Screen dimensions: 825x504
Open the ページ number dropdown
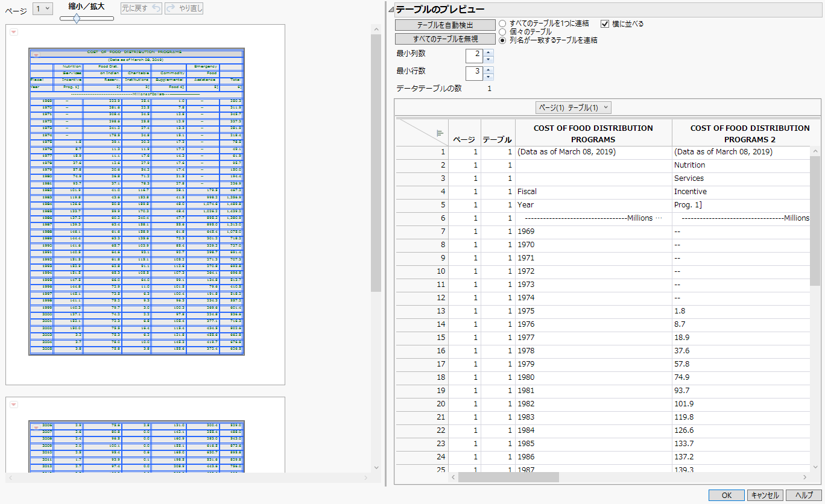coord(42,8)
